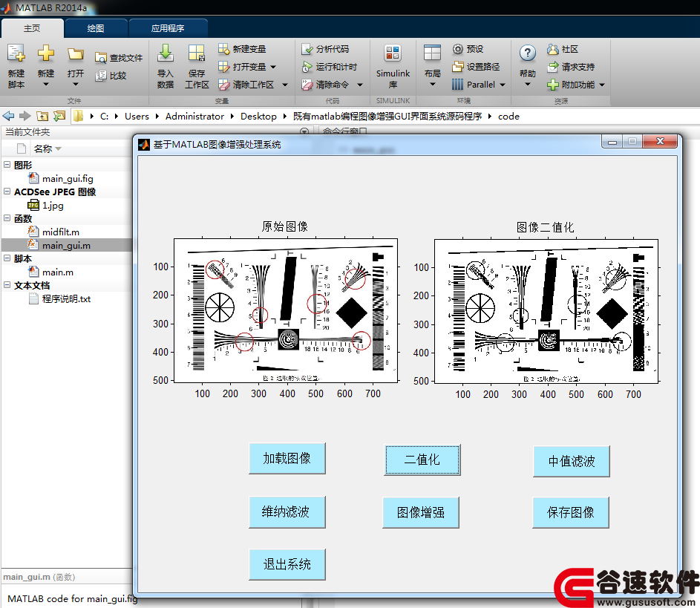700x608 pixels.
Task: Click the Layout (布局) icon
Action: [x=432, y=53]
